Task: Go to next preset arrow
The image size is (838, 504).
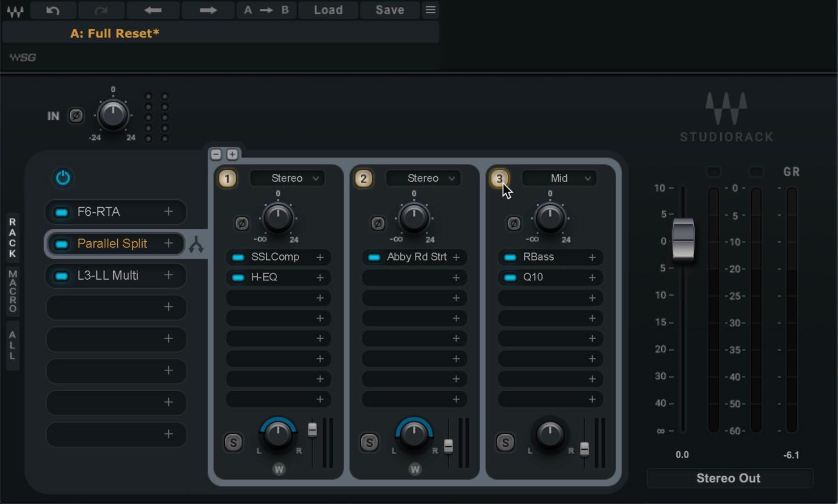Action: (x=208, y=10)
